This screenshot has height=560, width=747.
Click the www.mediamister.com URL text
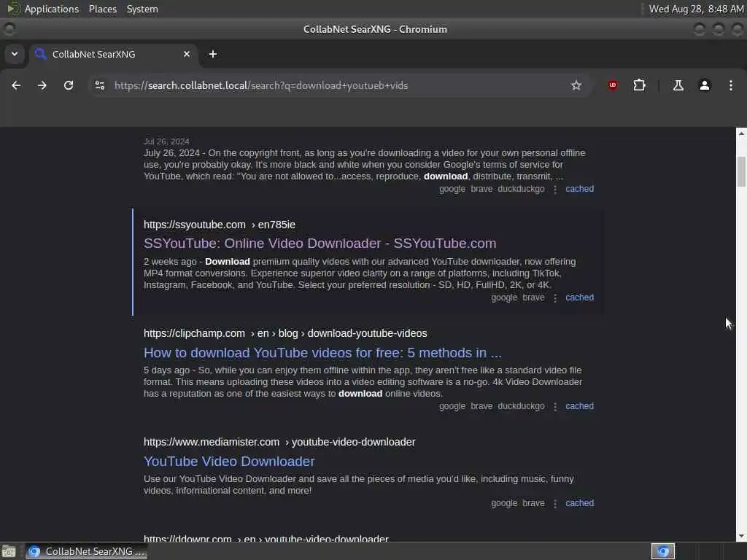tap(212, 442)
